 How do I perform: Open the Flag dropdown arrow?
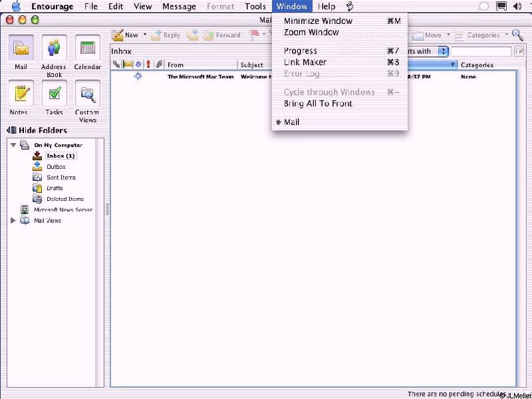(x=263, y=35)
